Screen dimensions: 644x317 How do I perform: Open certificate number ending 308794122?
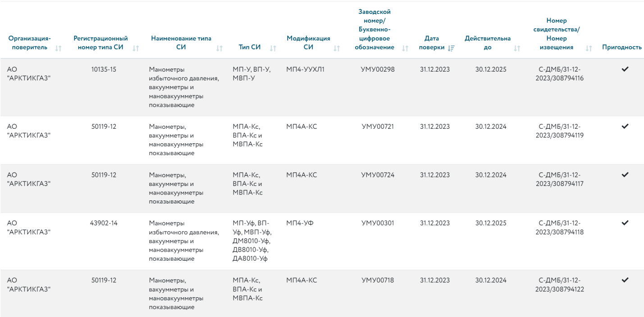click(558, 284)
